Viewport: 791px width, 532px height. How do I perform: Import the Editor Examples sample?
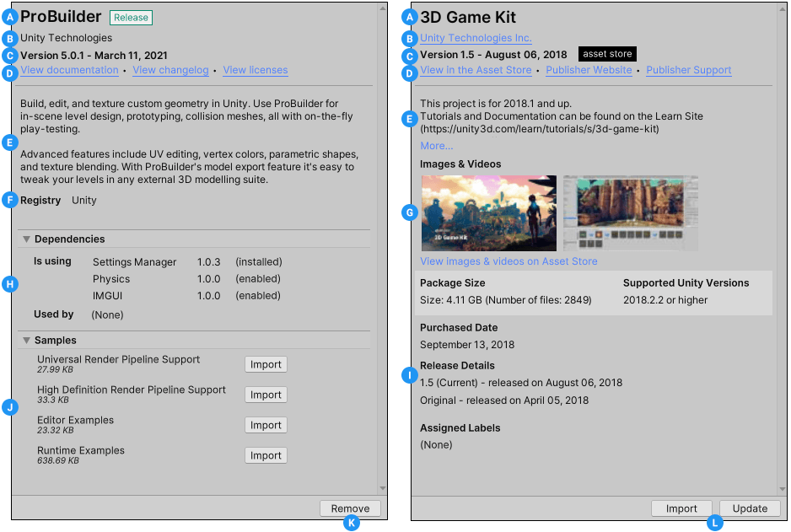click(x=266, y=425)
